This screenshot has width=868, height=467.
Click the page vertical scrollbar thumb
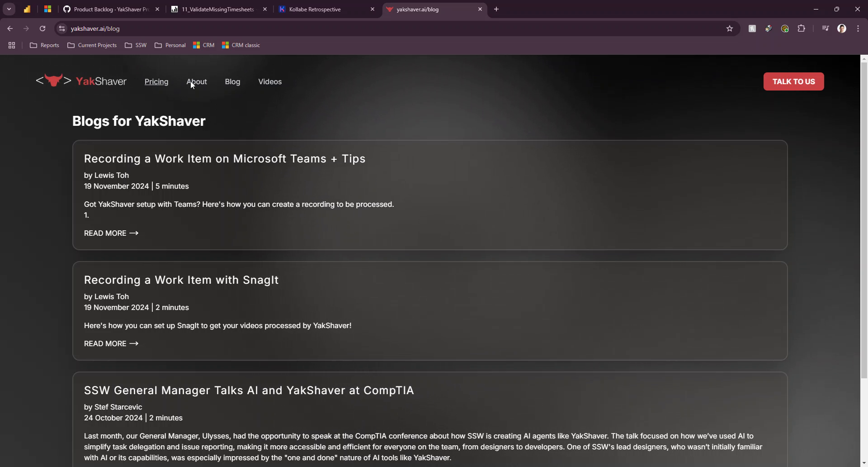click(x=864, y=220)
